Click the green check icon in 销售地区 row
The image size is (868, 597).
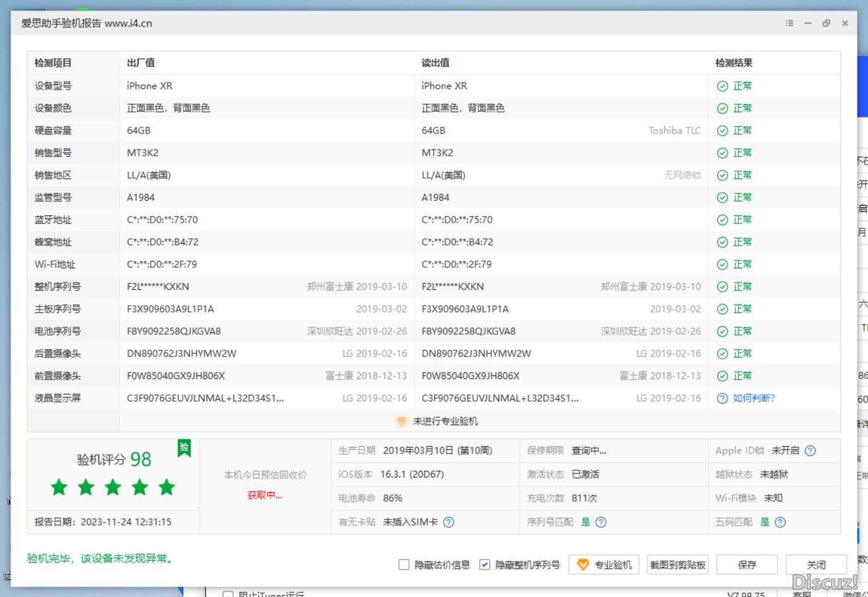723,175
